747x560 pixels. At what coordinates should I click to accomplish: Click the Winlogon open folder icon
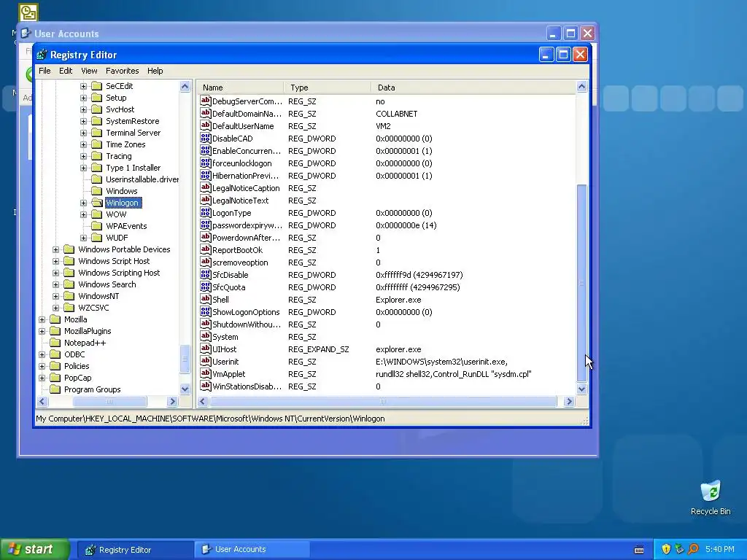click(x=97, y=203)
